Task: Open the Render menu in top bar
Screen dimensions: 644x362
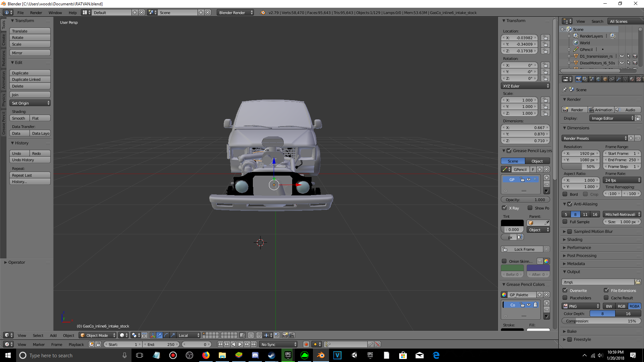Action: 36,13
